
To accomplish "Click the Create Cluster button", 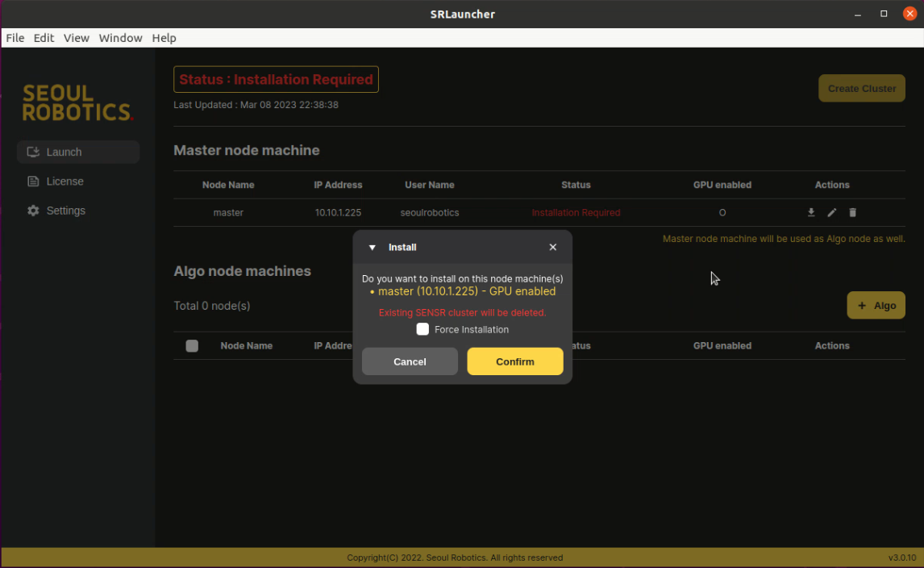I will pos(861,89).
